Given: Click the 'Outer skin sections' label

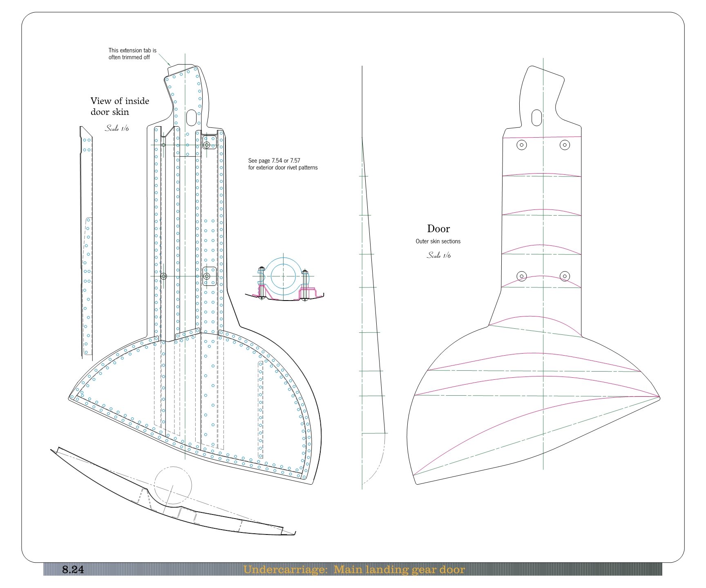Looking at the screenshot, I should pos(438,241).
